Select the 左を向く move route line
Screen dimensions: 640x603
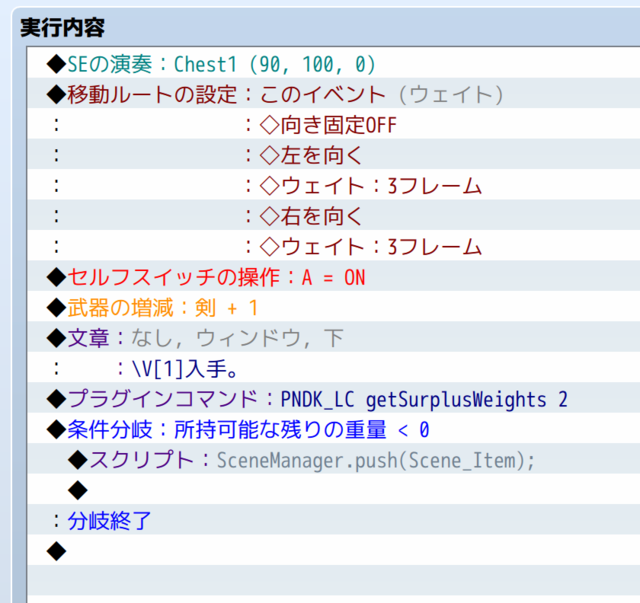pyautogui.click(x=334, y=154)
